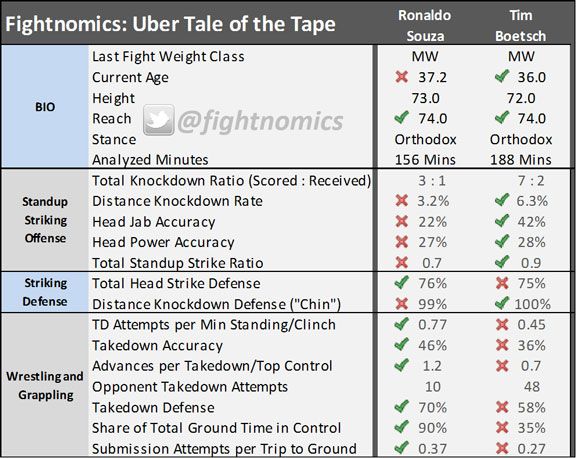Screen dimensions: 576x458
Task: Click the Wrestling and Grappling section label
Action: tap(45, 385)
